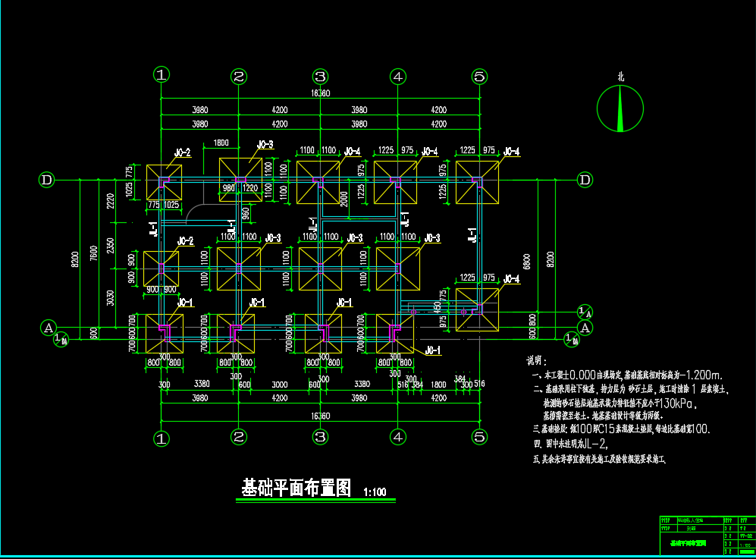Viewport: 756px width, 559px height.
Task: Select left axis bubble D
Action: 47,180
